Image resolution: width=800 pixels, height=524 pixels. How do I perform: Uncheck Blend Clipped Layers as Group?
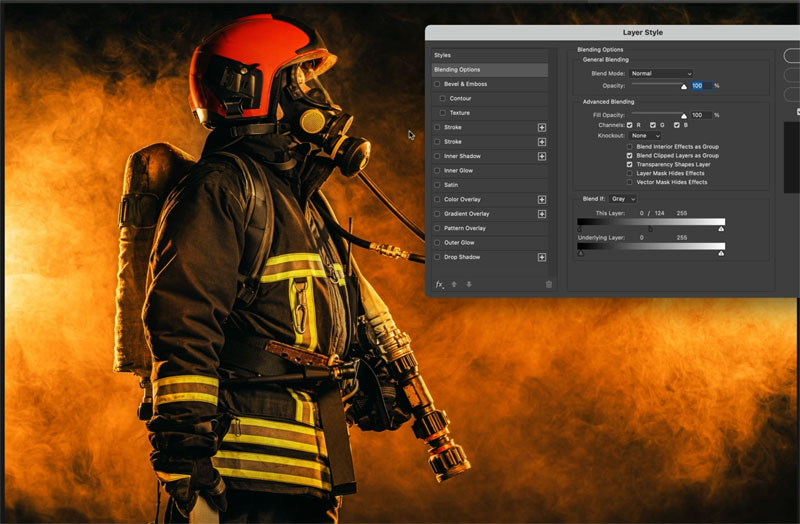click(x=630, y=156)
